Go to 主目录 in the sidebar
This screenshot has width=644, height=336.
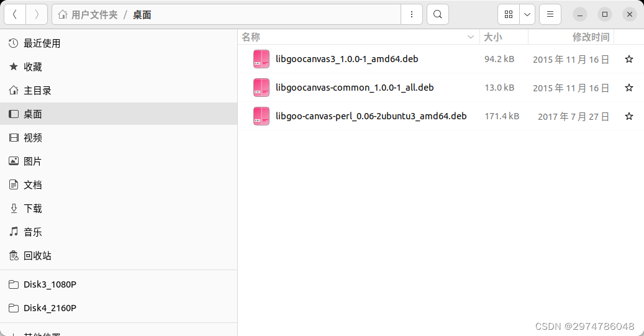tap(119, 91)
